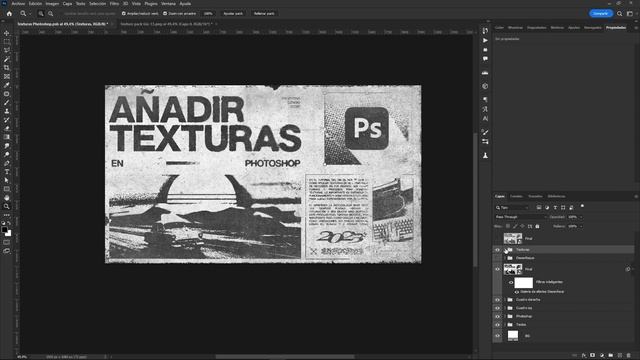The height and width of the screenshot is (360, 640).
Task: Open the layer filter type dropdown
Action: [512, 208]
